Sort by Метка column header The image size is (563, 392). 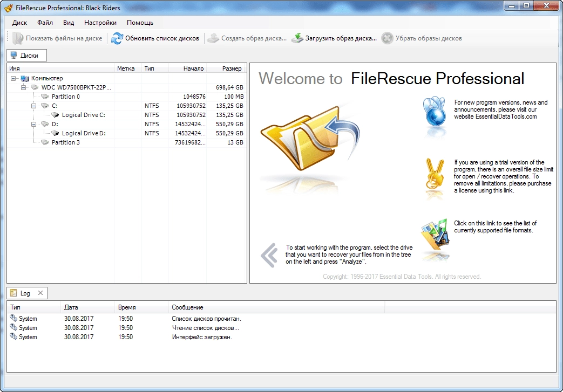click(128, 68)
